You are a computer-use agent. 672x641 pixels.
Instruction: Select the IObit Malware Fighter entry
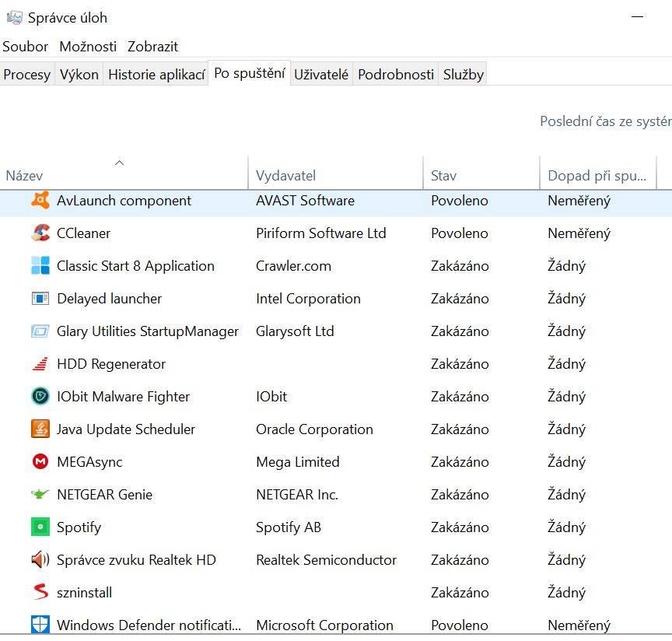pyautogui.click(x=123, y=397)
